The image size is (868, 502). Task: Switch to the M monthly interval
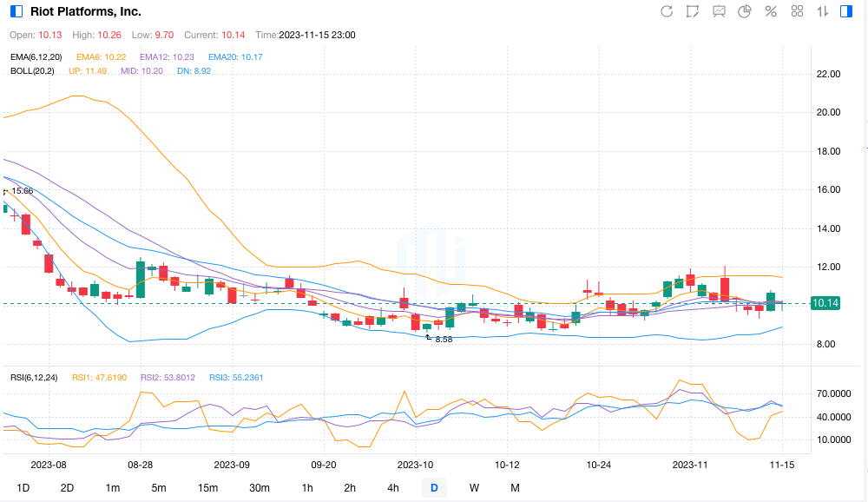[x=515, y=488]
